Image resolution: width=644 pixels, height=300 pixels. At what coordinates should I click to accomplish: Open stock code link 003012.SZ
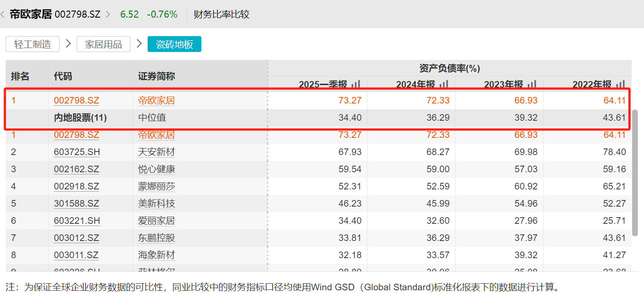(76, 238)
